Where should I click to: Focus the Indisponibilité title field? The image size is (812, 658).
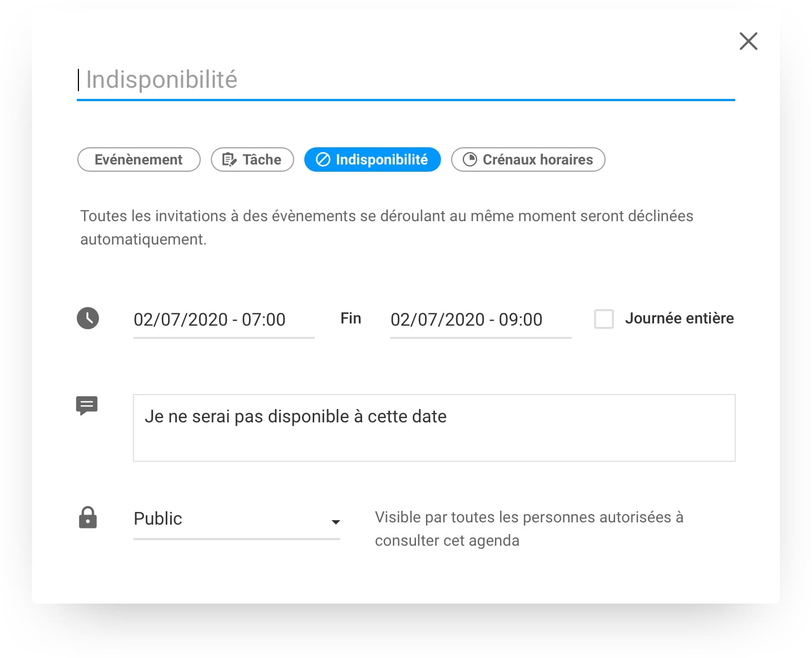coord(405,80)
